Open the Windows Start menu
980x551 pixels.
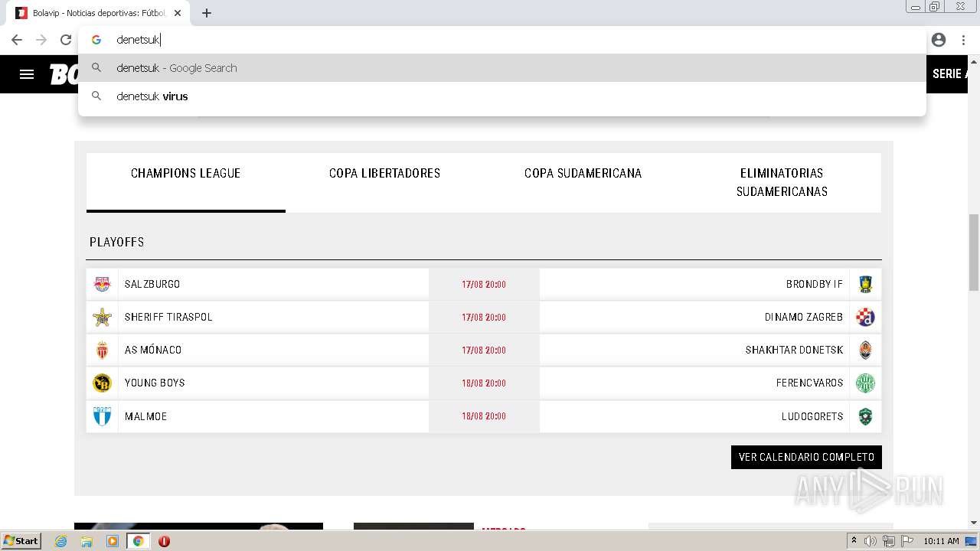[21, 541]
